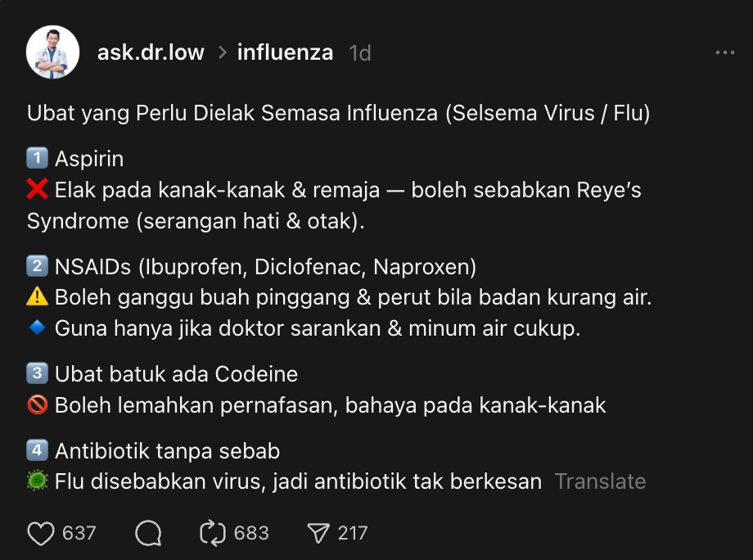753x560 pixels.
Task: Open the three-dot more options menu
Action: coord(724,53)
